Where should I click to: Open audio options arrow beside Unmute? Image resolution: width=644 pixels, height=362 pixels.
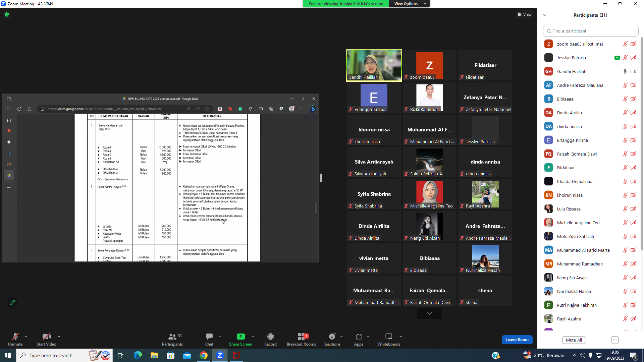tap(26, 337)
